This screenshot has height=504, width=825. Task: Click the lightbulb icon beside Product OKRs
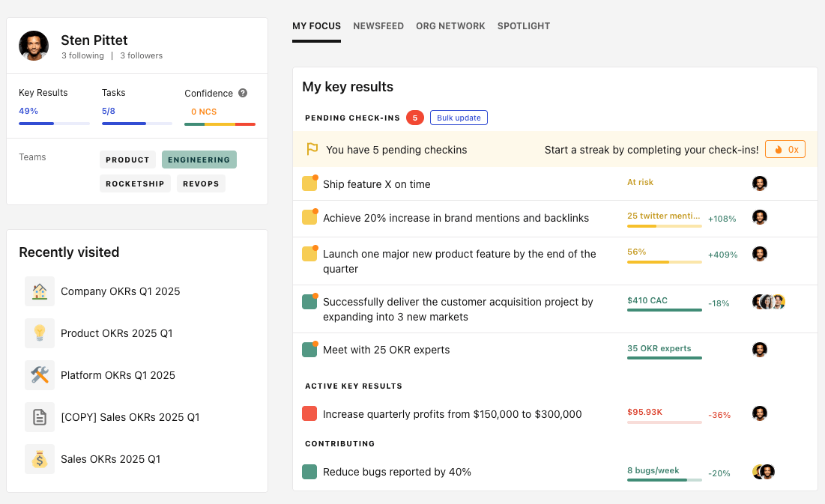coord(39,333)
